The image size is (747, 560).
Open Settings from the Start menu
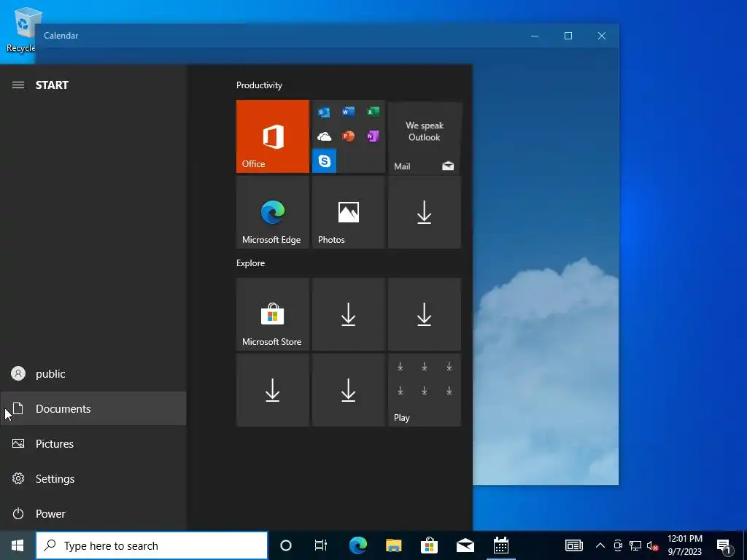click(x=93, y=478)
